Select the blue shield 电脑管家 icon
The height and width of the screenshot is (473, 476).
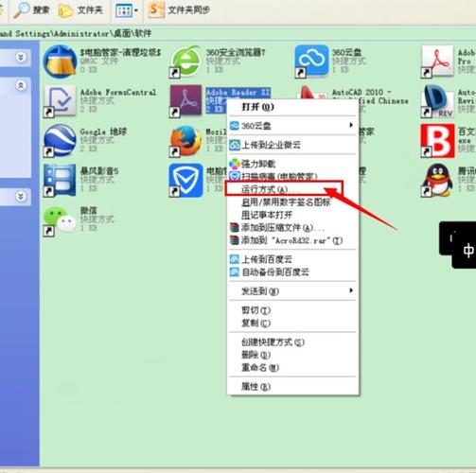[x=185, y=181]
